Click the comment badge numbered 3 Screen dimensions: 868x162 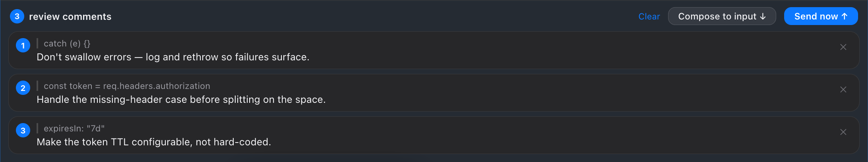point(23,131)
